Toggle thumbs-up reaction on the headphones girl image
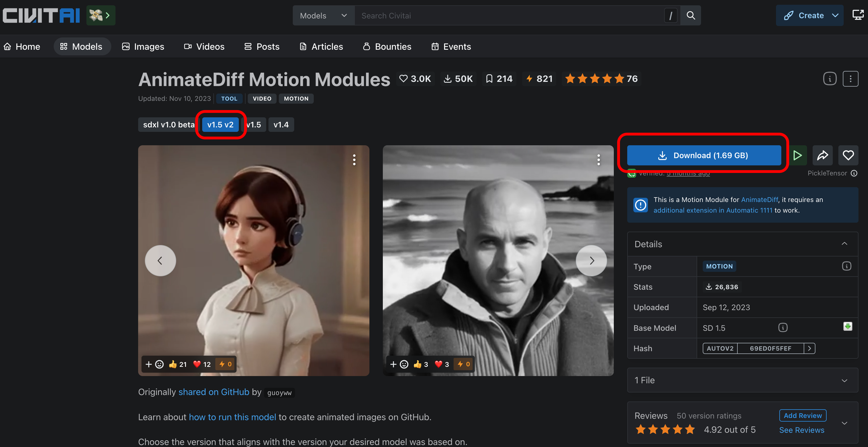868x447 pixels. tap(178, 364)
